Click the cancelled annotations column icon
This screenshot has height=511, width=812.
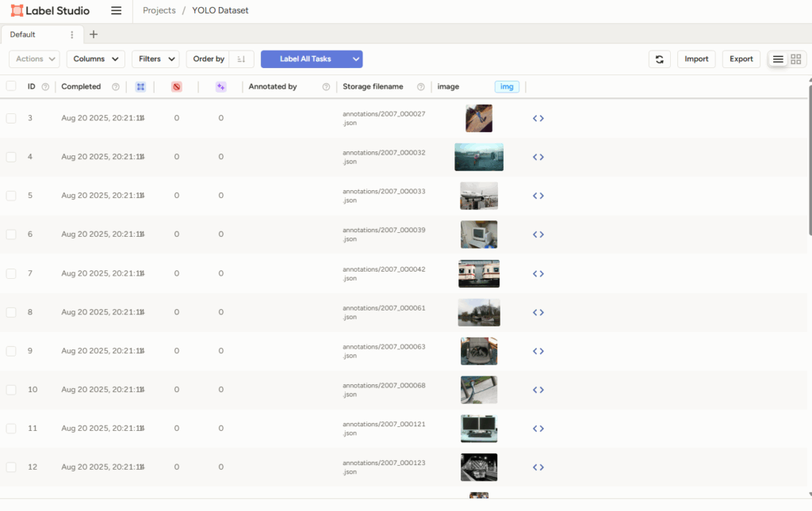click(x=177, y=87)
